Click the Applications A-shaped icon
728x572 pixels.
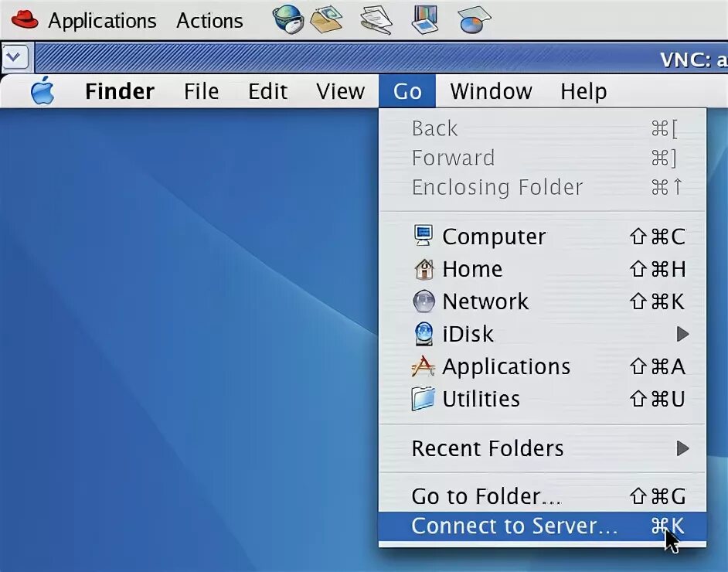tap(423, 366)
